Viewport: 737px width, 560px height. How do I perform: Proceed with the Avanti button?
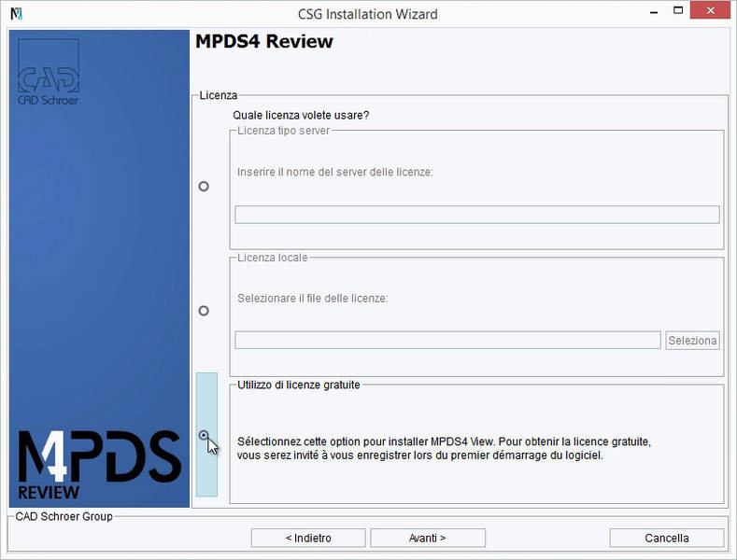428,538
